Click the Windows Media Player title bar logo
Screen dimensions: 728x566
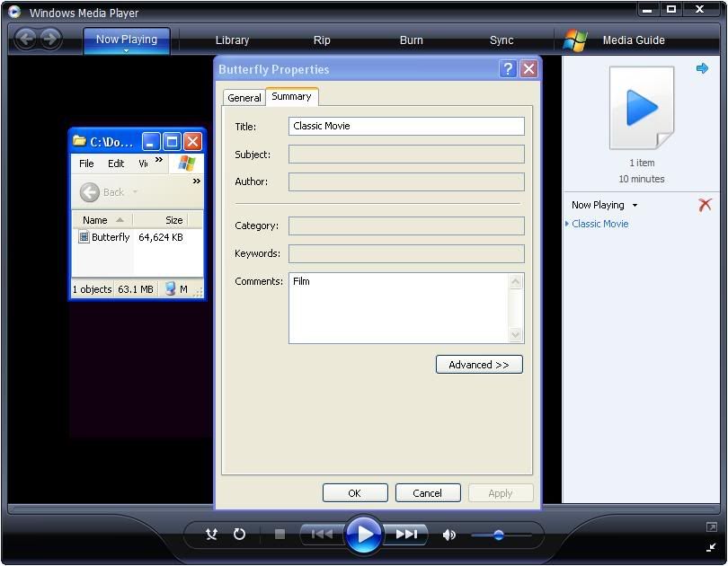14,12
